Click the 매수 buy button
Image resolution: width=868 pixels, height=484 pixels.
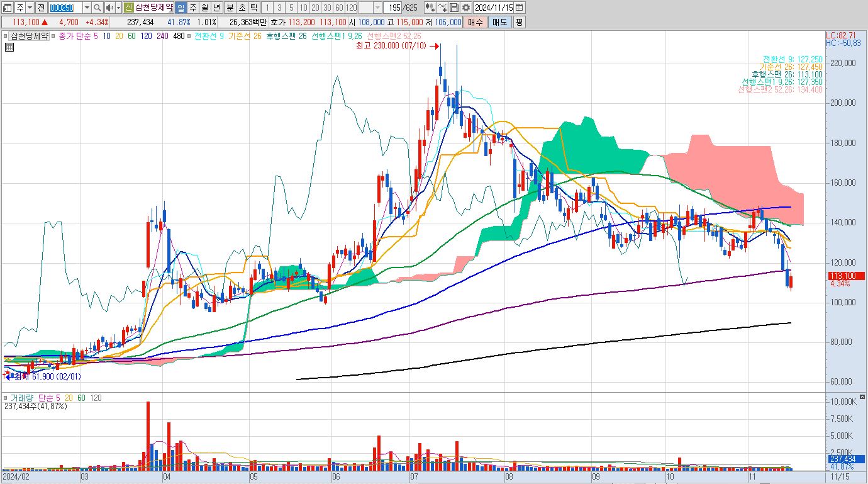click(x=475, y=22)
